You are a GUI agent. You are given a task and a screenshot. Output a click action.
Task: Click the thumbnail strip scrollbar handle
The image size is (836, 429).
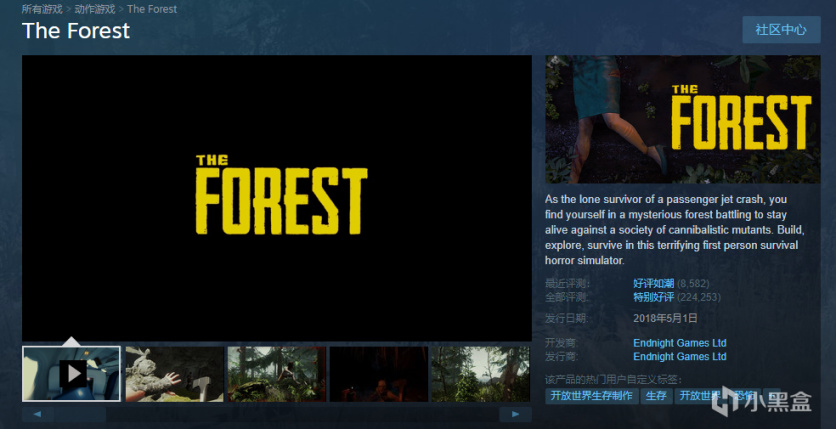tap(80, 414)
